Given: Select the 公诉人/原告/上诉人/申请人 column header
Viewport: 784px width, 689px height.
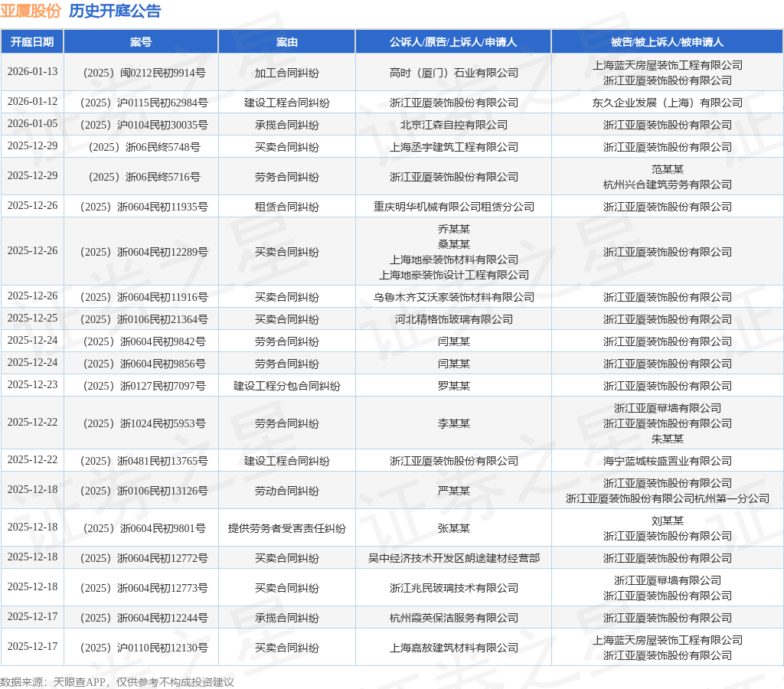Looking at the screenshot, I should [453, 42].
